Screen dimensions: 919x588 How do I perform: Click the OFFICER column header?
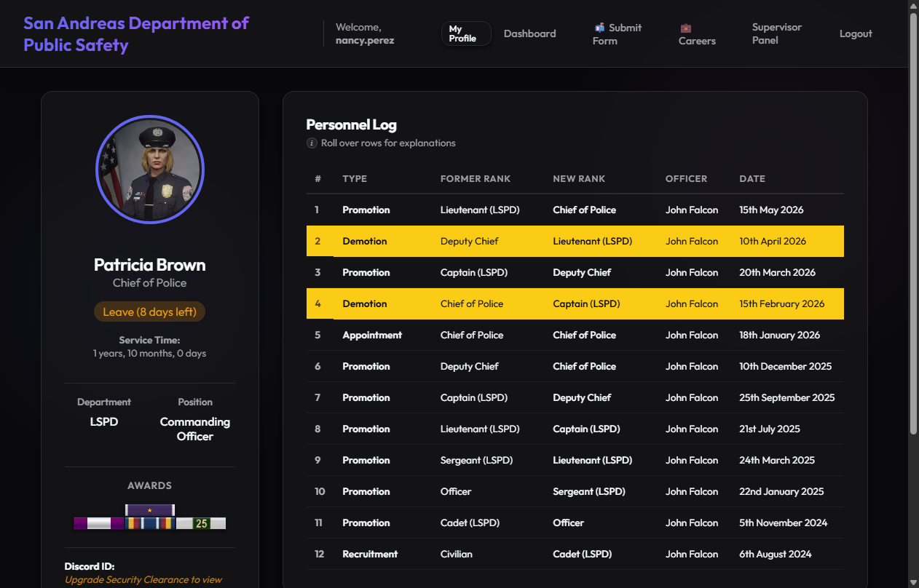point(686,178)
